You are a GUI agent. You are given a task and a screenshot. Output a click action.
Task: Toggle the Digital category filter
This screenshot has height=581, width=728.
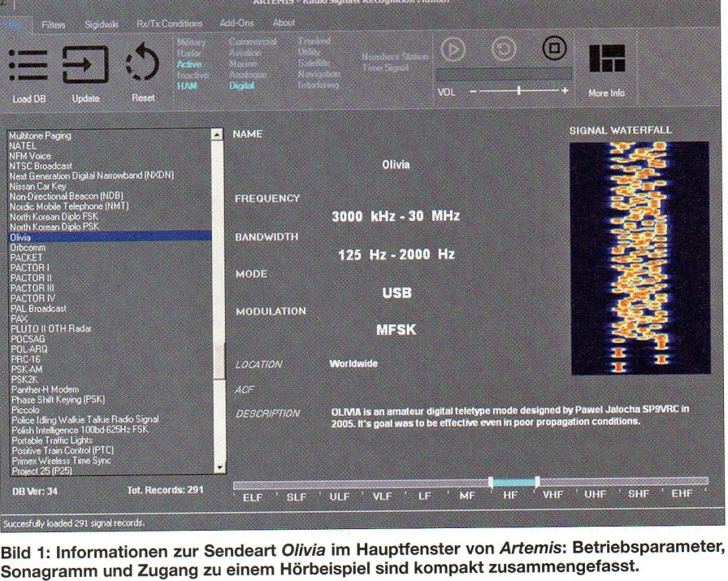[x=241, y=85]
